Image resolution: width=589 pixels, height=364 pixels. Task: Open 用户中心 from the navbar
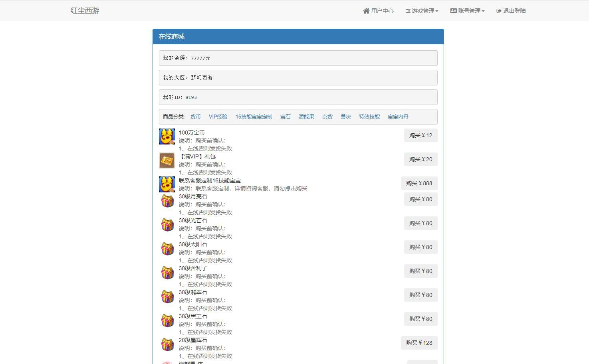click(x=378, y=11)
